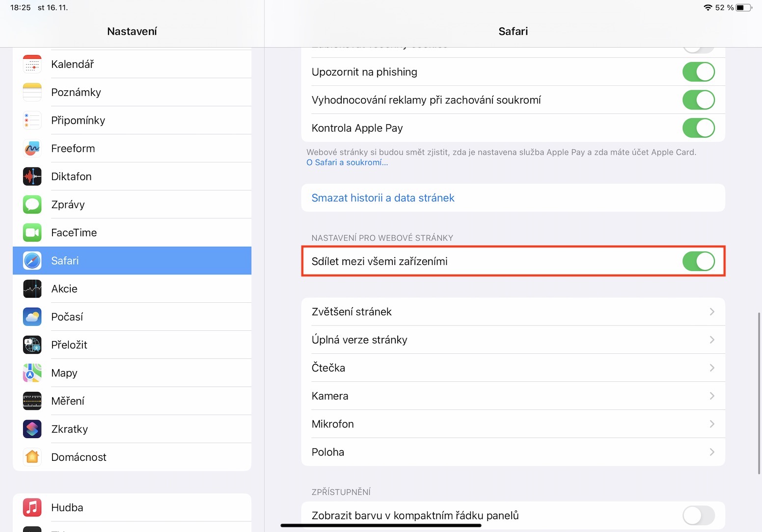
Task: Open the Kalendář app icon in sidebar
Action: point(32,64)
